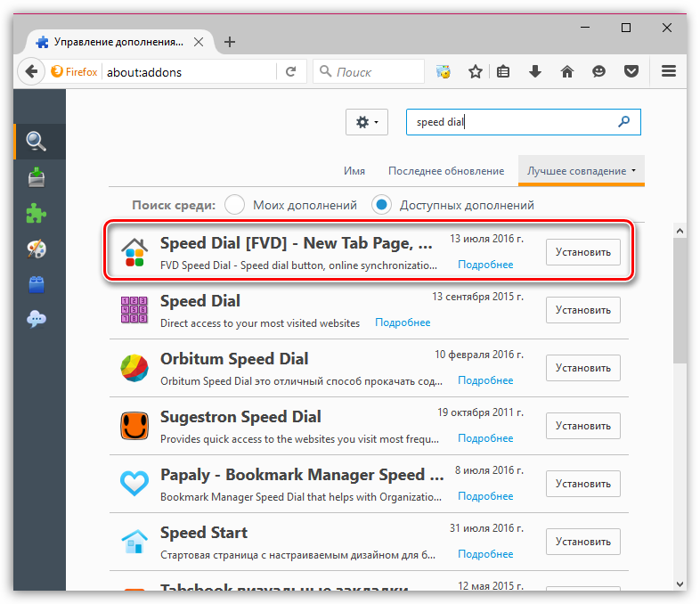Click the Sugestron orange smiley icon
The width and height of the screenshot is (700, 604).
(x=134, y=426)
